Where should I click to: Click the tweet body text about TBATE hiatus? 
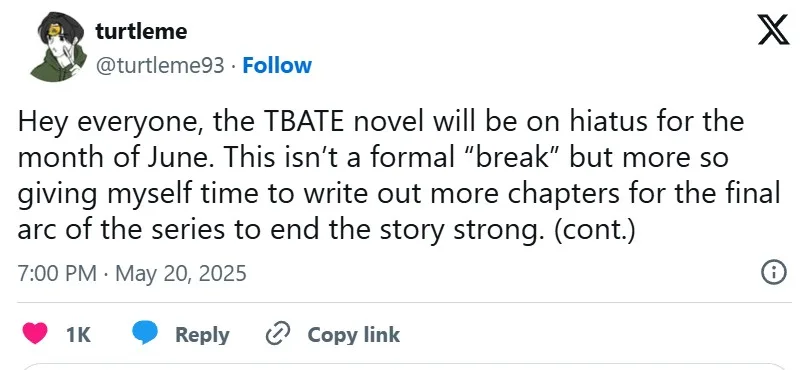(399, 176)
